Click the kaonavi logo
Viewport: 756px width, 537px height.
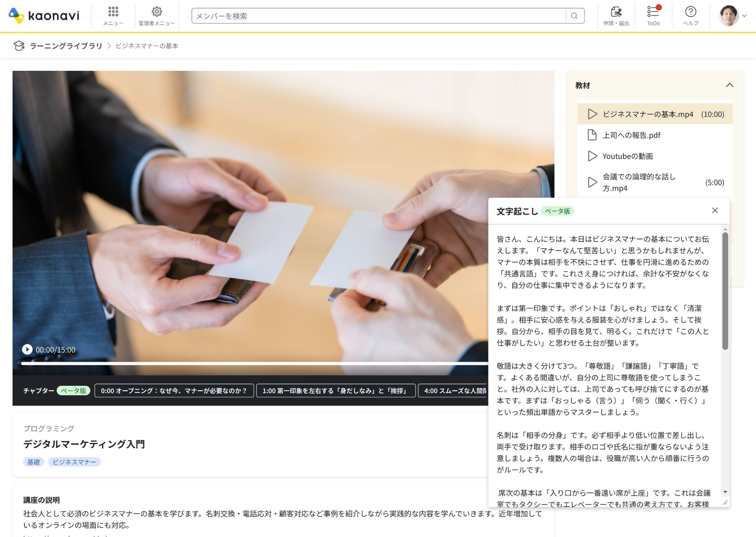click(44, 15)
